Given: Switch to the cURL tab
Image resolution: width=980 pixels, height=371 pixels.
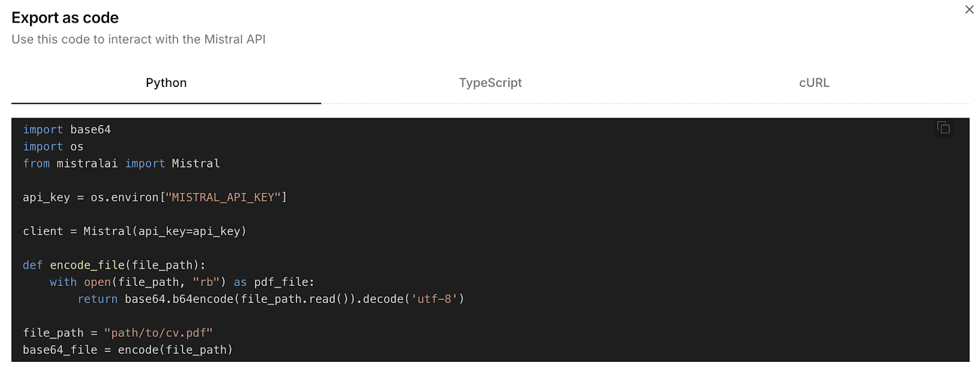Looking at the screenshot, I should tap(813, 83).
